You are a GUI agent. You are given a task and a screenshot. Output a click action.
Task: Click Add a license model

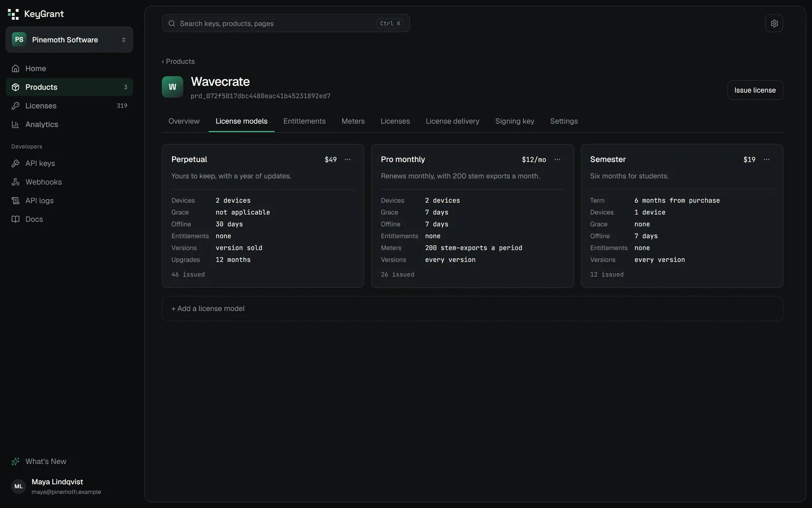pos(472,308)
